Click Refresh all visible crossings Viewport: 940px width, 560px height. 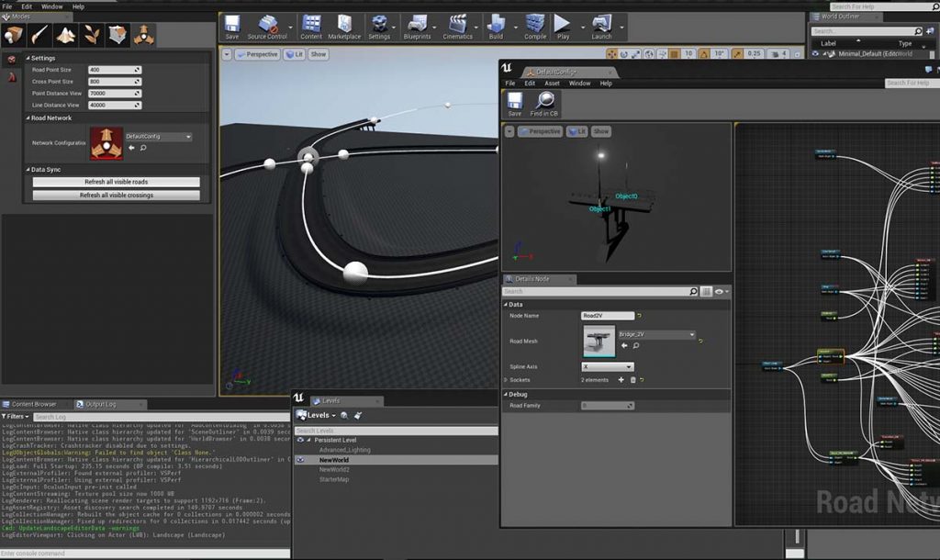pyautogui.click(x=116, y=195)
